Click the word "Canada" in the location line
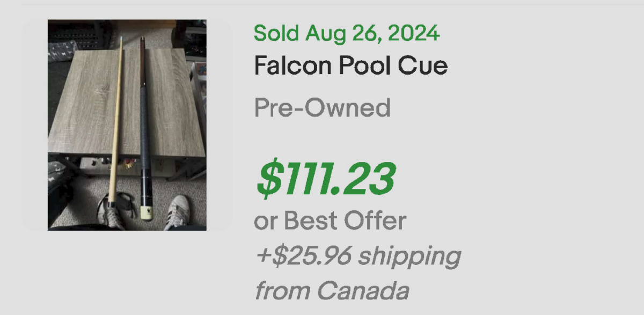 click(362, 291)
